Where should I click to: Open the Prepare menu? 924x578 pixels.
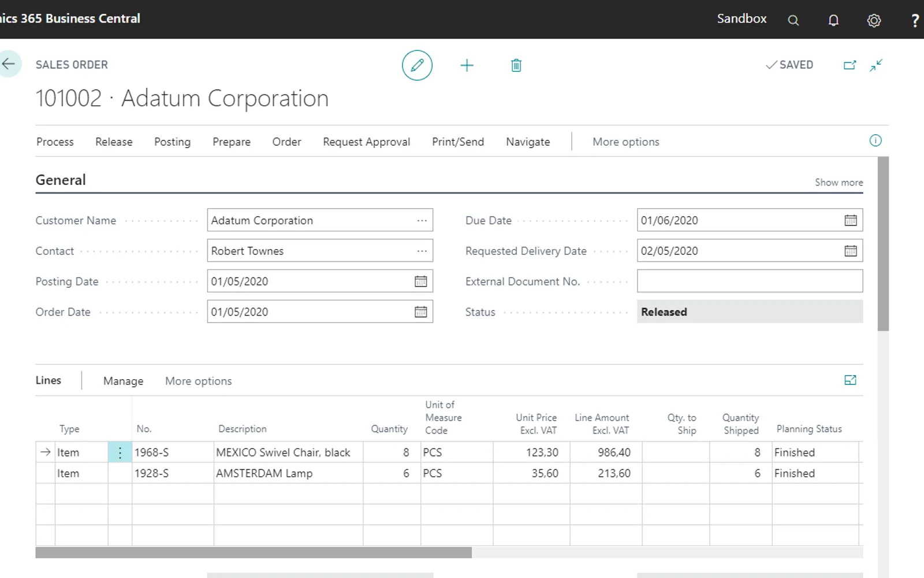tap(232, 142)
